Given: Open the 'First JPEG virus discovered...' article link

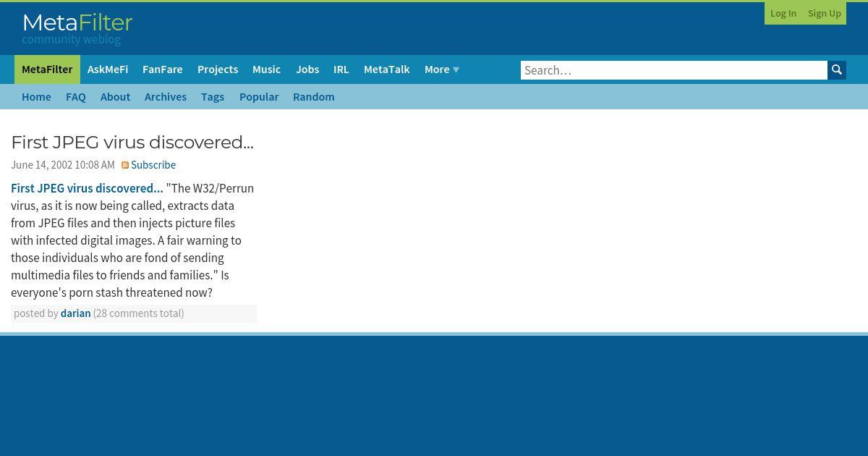Looking at the screenshot, I should 87,188.
